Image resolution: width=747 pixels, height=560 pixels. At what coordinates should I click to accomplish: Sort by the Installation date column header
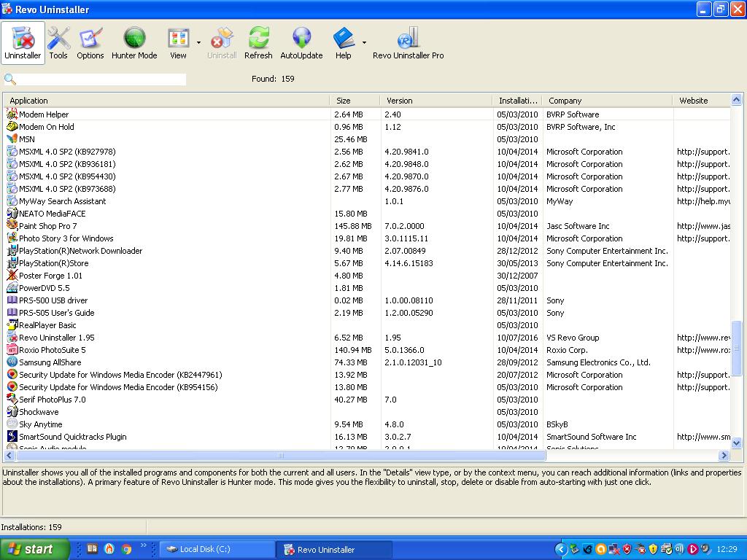click(x=517, y=101)
